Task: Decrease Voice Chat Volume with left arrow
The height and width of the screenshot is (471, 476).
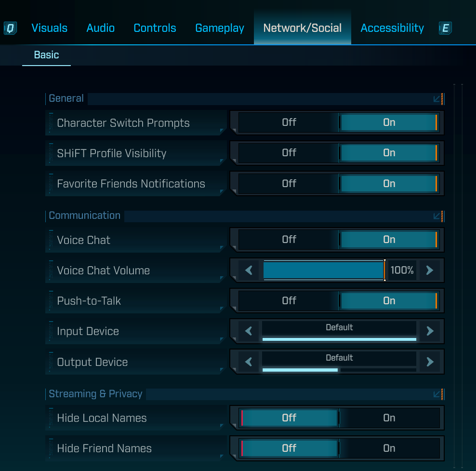Action: [x=249, y=270]
